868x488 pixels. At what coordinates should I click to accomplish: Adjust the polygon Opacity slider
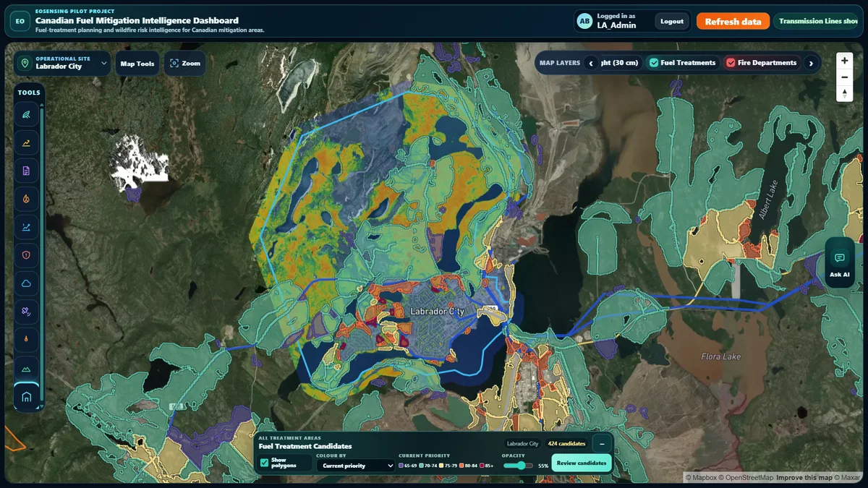coord(519,466)
